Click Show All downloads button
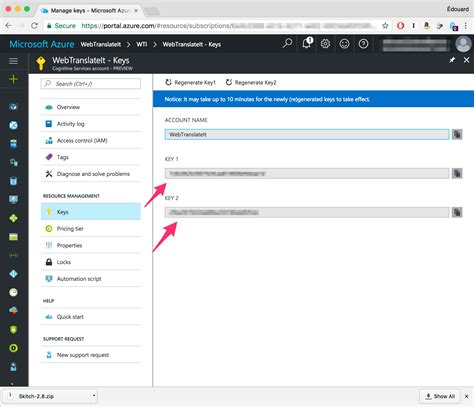474x407 pixels. tap(440, 396)
